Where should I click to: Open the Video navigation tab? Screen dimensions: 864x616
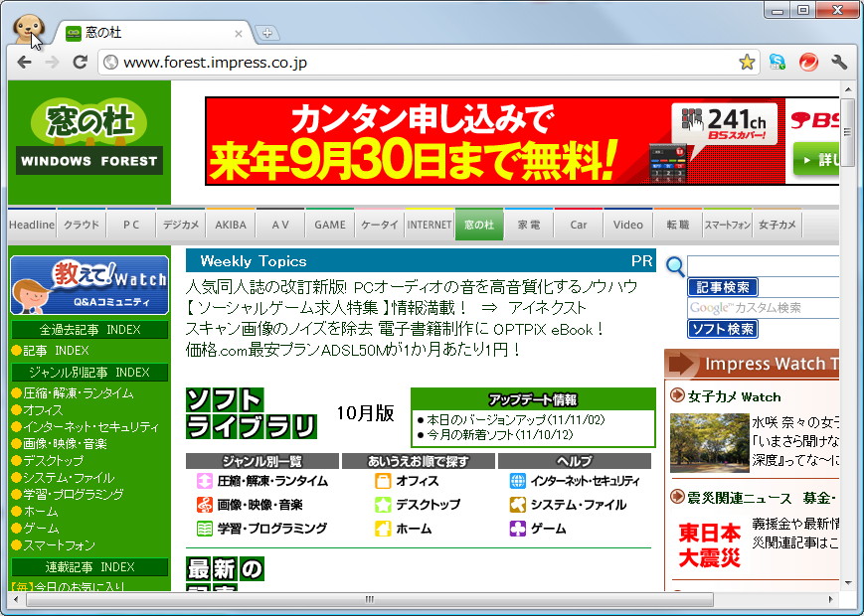(627, 225)
